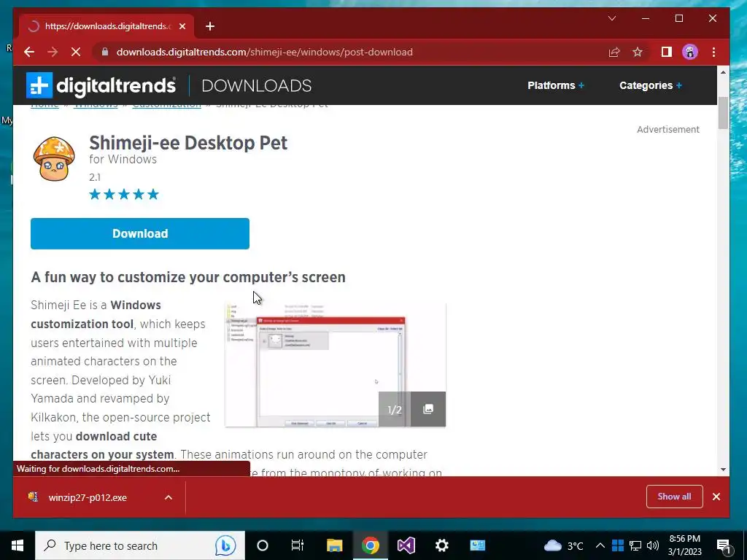Select the downloads.digitaltrends.com tab

click(107, 26)
